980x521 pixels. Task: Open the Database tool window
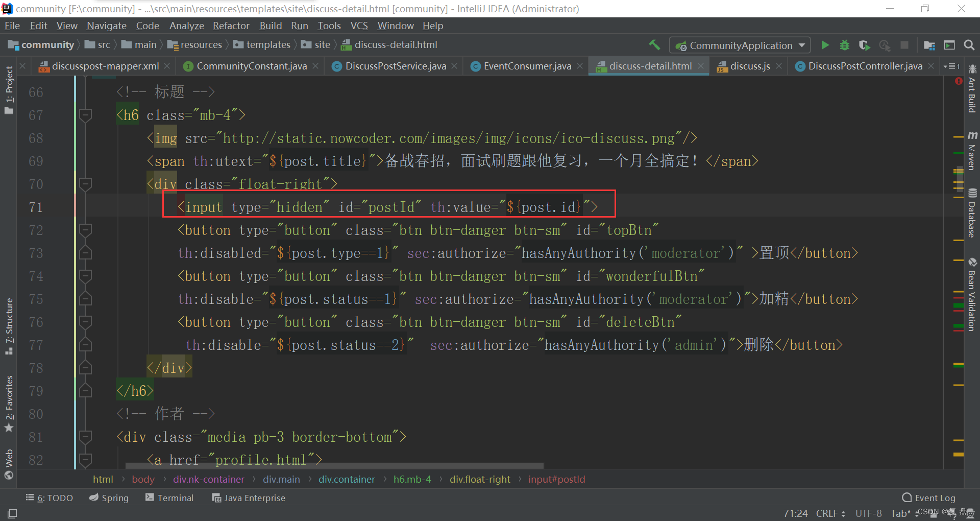tap(972, 214)
